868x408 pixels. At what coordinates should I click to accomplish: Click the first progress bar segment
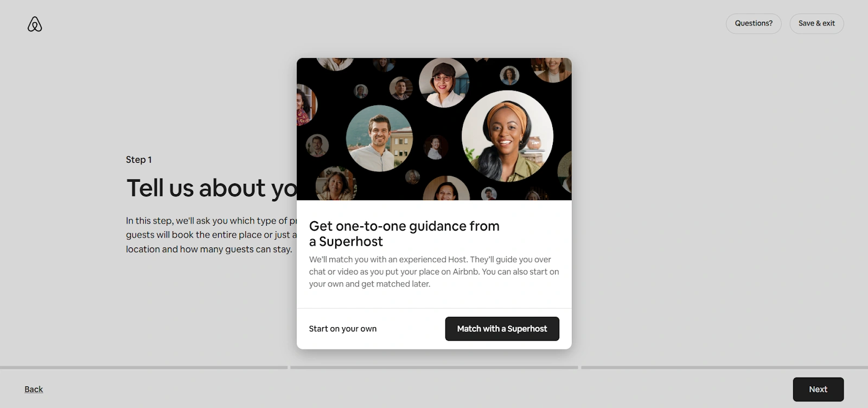pos(144,367)
